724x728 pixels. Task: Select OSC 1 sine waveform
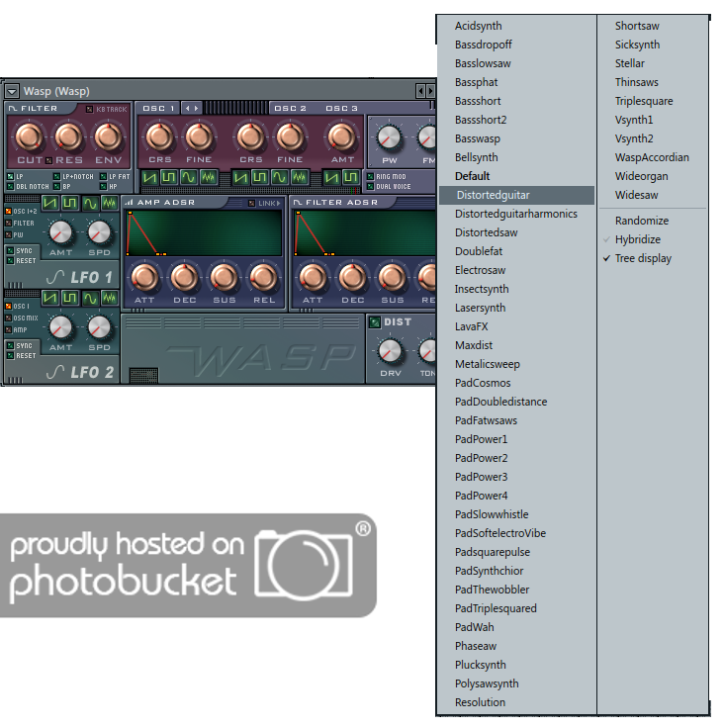(189, 177)
